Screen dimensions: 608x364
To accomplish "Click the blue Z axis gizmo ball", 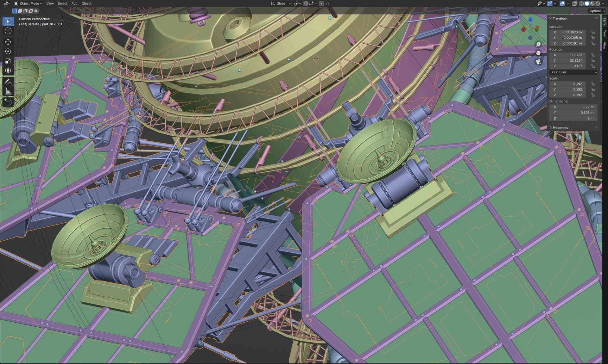I will (530, 20).
